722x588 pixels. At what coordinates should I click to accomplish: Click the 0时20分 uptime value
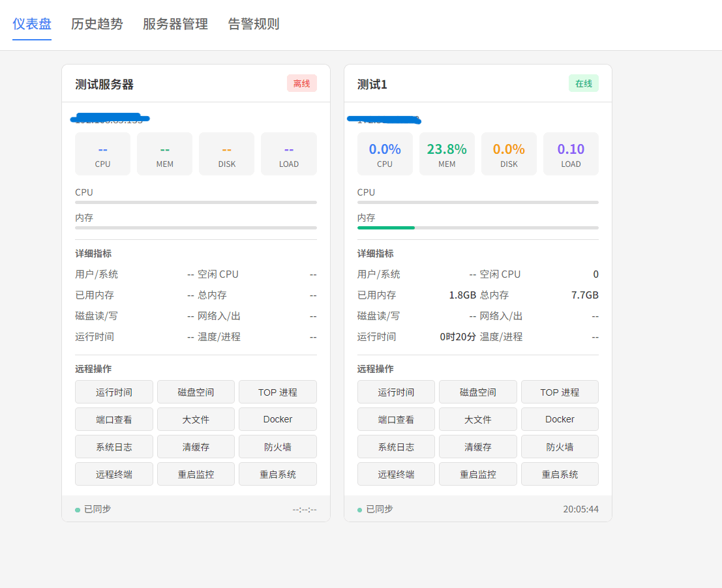click(x=458, y=337)
